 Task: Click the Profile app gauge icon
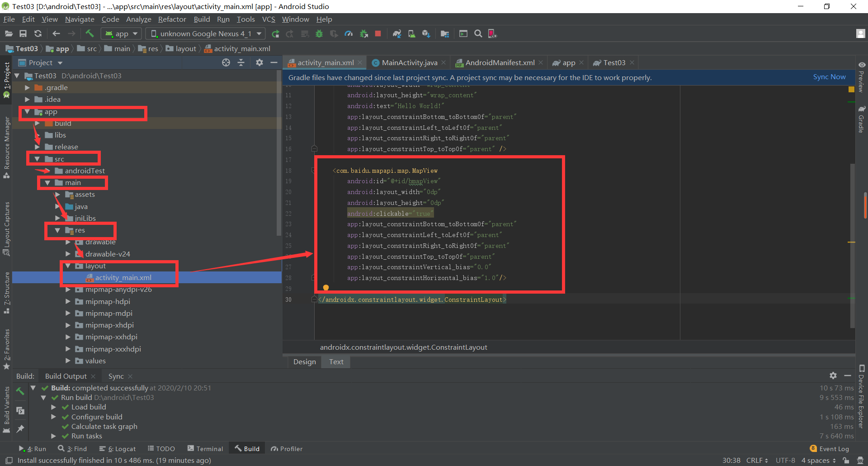[349, 33]
